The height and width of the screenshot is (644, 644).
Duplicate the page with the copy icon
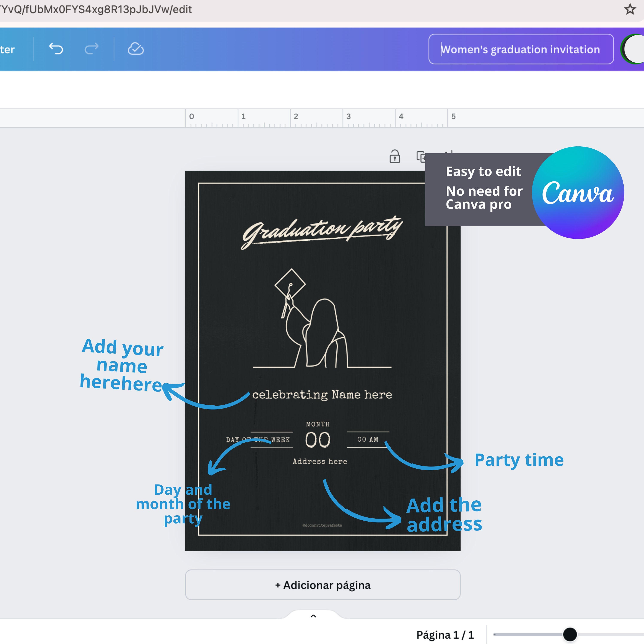(421, 157)
